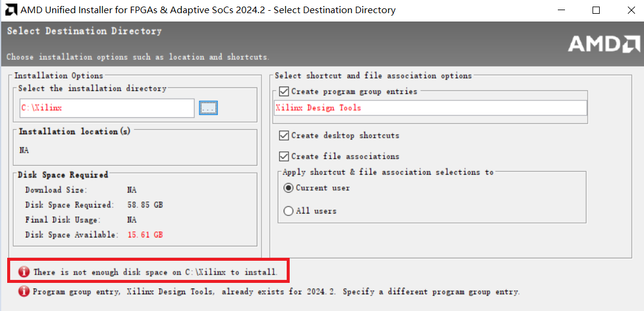Click the error icon beside disk space warning
This screenshot has width=644, height=311.
pos(24,271)
